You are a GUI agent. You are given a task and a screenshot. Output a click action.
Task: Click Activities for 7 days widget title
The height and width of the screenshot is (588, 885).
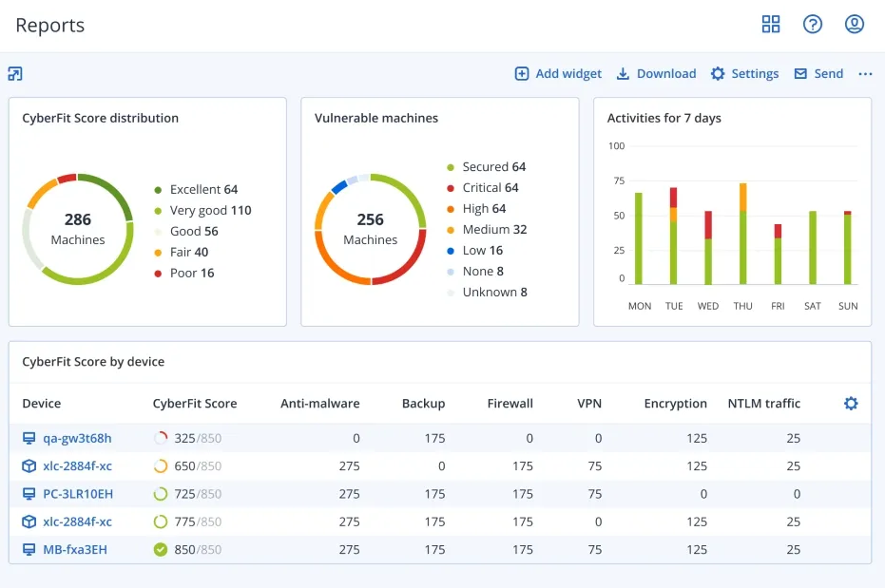664,119
